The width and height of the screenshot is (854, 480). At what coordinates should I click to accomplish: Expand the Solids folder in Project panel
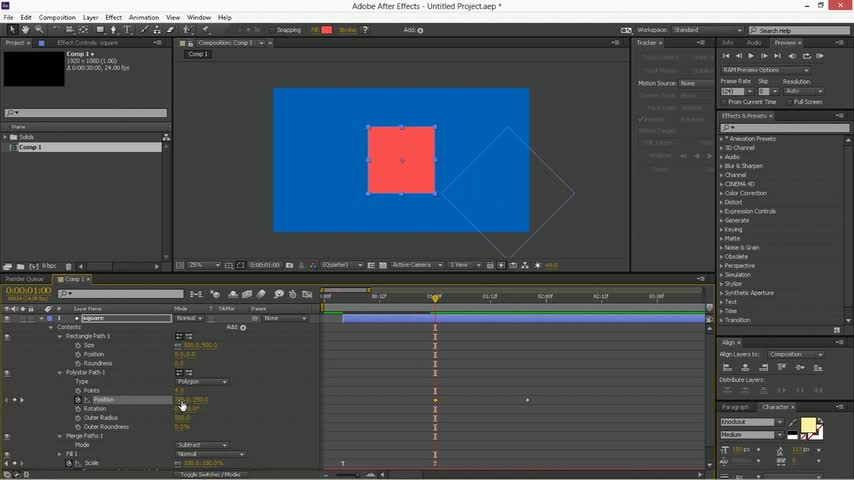tap(5, 137)
